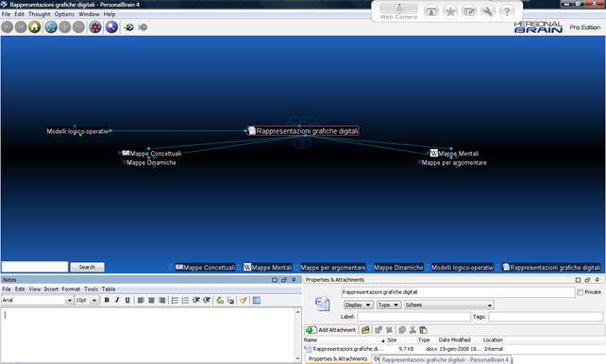Viewport: 606px width, 364px height.
Task: Align note text center
Action: point(151,300)
